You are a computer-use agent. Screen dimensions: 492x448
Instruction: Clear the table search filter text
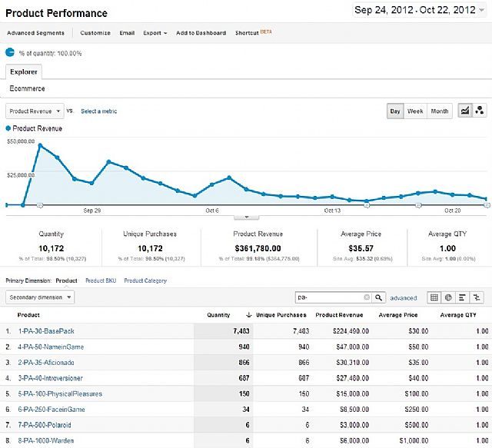(x=367, y=297)
